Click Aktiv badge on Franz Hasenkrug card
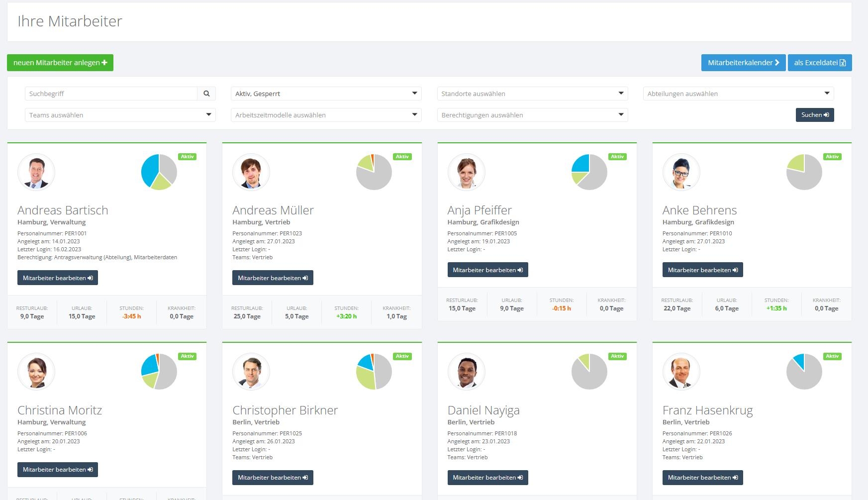Screen dimensions: 868x500 point(832,356)
